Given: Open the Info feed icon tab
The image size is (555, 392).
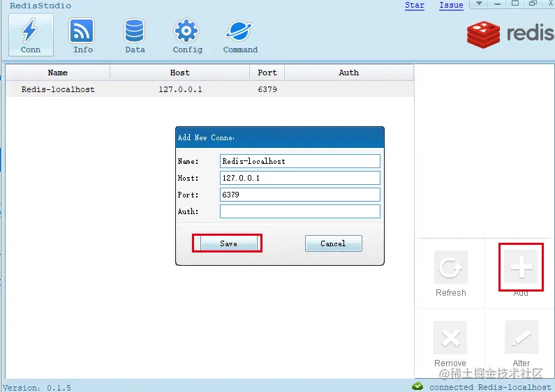Looking at the screenshot, I should point(82,35).
